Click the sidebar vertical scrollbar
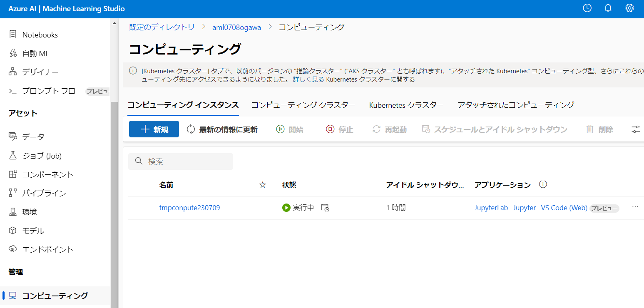644x308 pixels. point(114,204)
